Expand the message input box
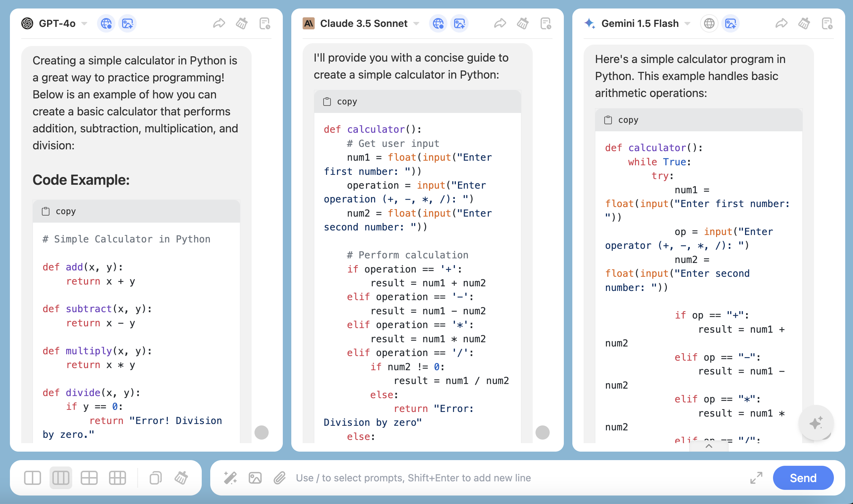This screenshot has width=853, height=504. (x=756, y=478)
